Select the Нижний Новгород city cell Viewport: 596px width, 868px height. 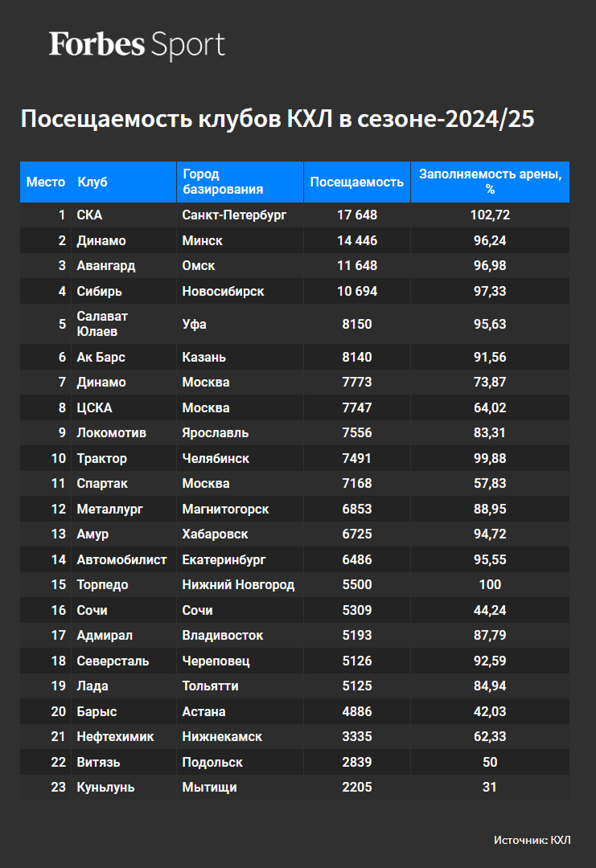click(238, 584)
